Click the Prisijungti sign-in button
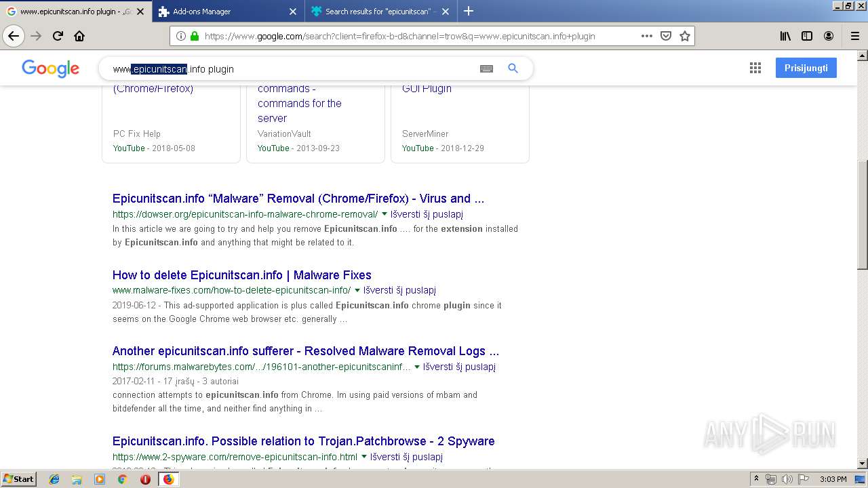868x488 pixels. (806, 68)
